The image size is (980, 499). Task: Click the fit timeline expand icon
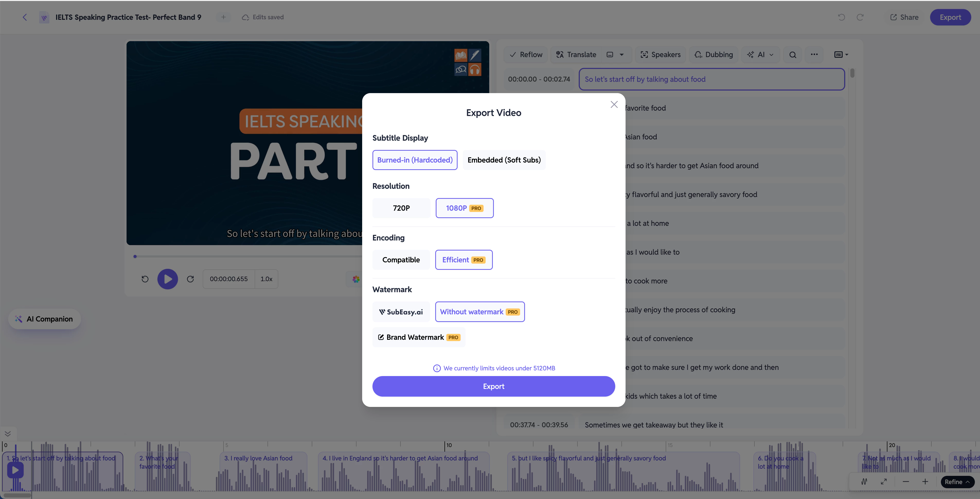[x=884, y=482]
